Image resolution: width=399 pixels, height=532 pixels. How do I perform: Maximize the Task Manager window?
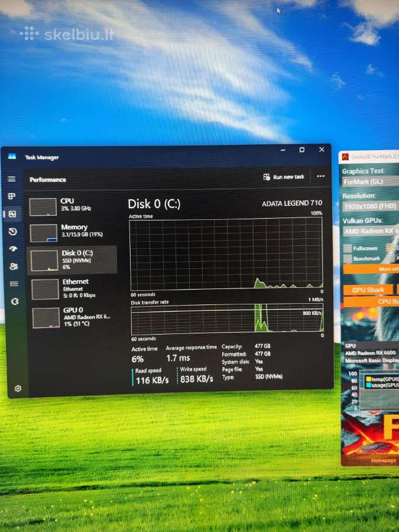coord(301,150)
